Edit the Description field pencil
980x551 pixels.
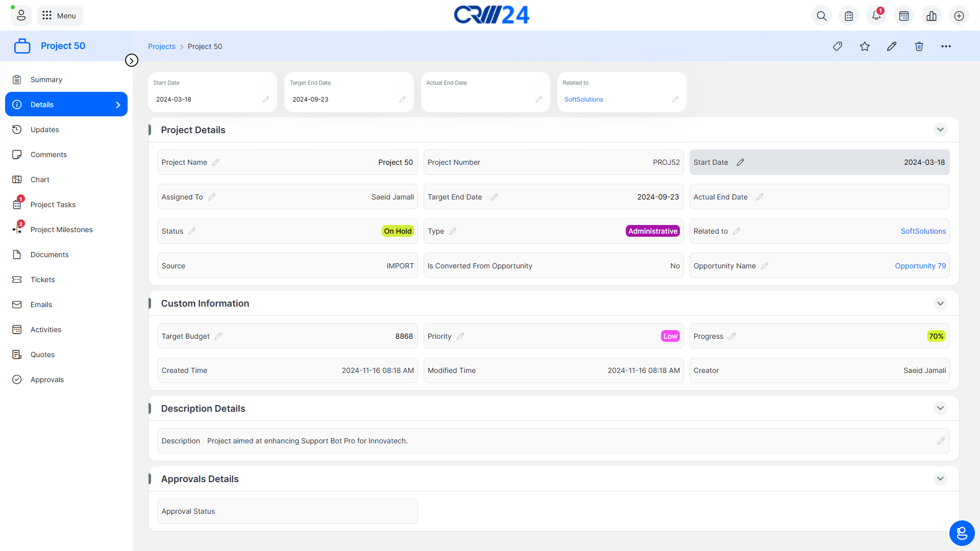point(941,441)
